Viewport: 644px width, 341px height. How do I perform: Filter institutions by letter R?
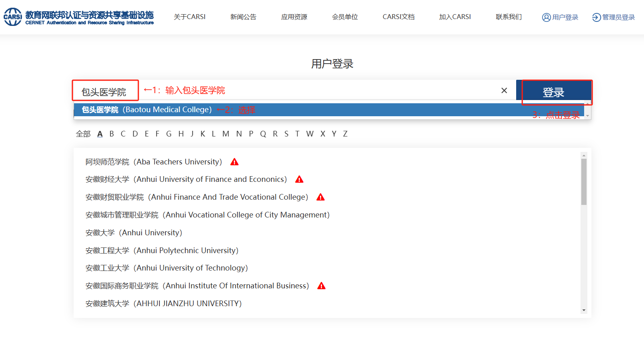(275, 134)
